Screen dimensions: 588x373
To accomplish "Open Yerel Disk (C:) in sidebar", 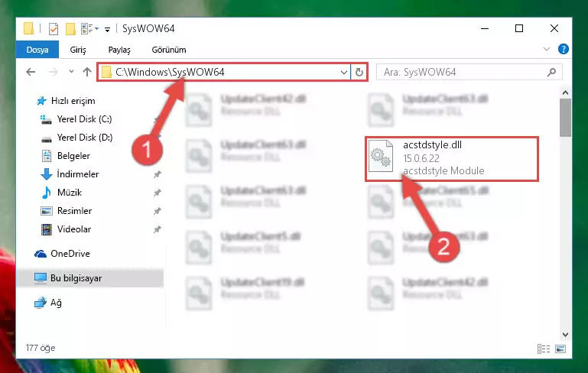I will point(84,119).
